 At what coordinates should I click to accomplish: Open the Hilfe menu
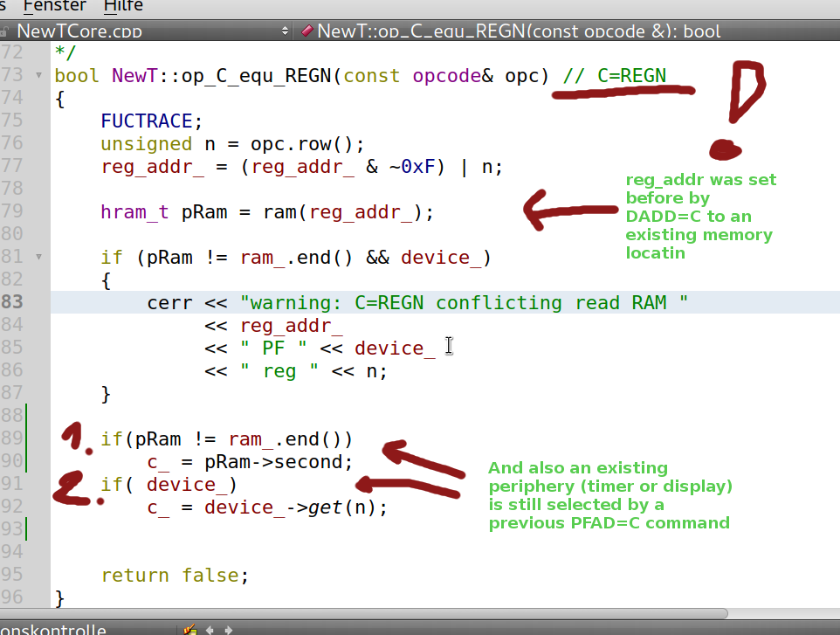pos(123,6)
